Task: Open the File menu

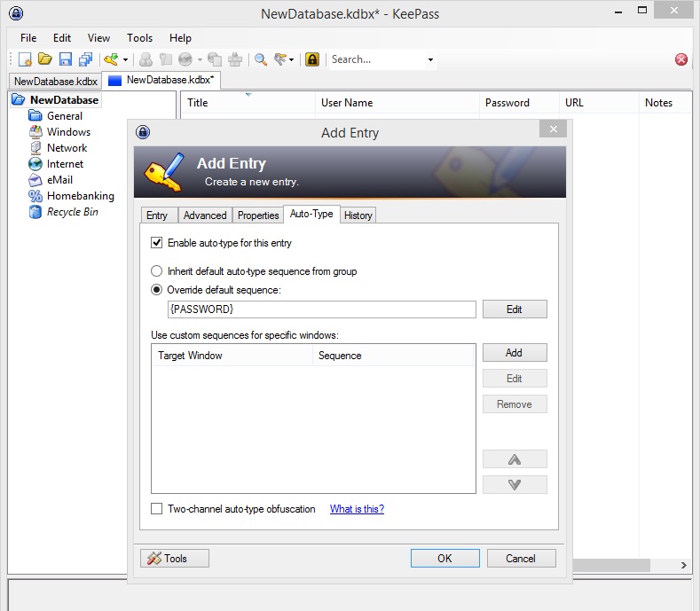Action: [28, 38]
